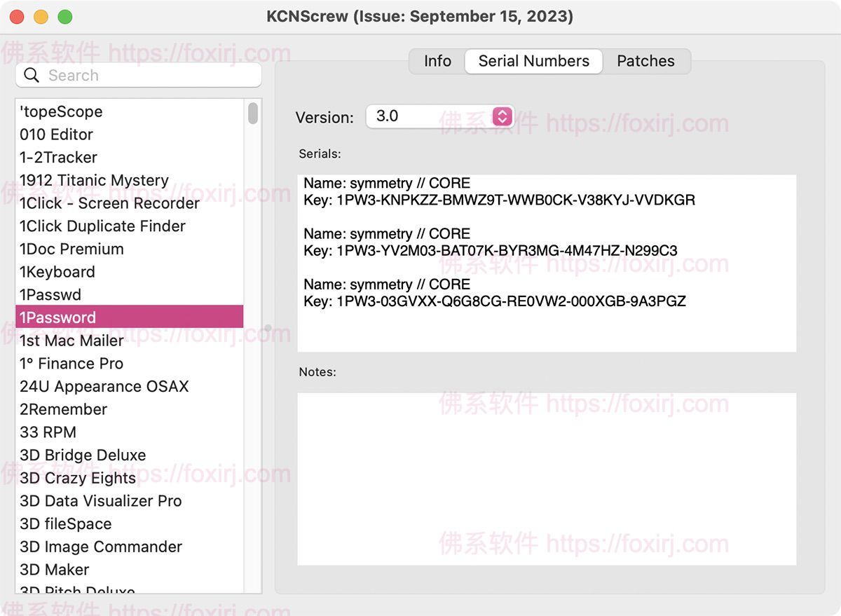Select 3D Bridge Deluxe entry
841x616 pixels.
click(83, 455)
